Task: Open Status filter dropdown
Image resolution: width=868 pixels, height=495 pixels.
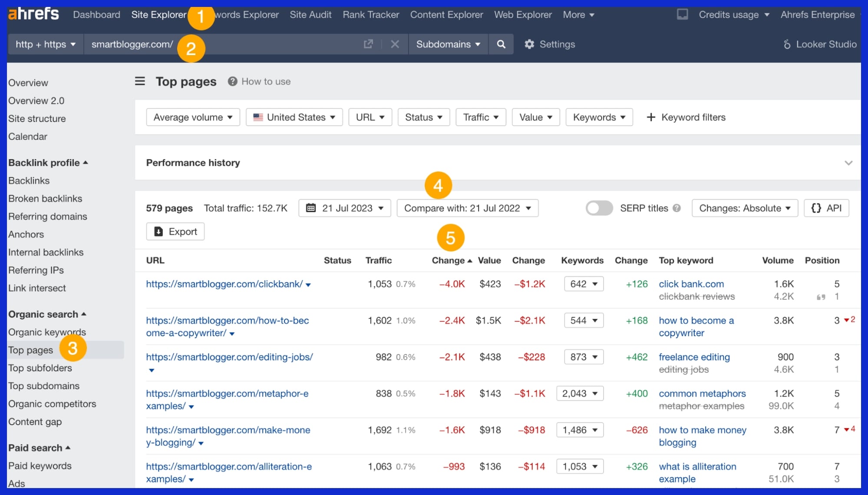Action: click(424, 117)
